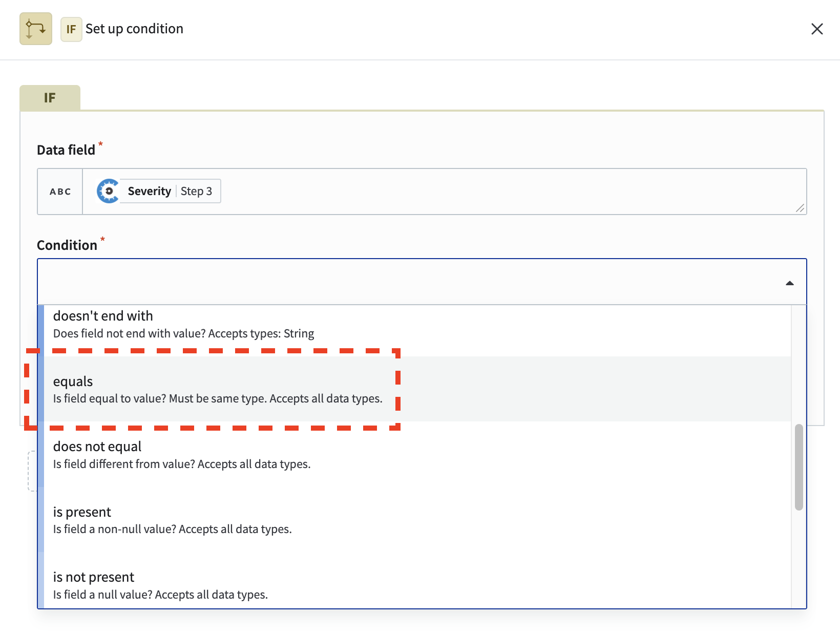
Task: Click the ABC text mode indicator
Action: pos(60,192)
